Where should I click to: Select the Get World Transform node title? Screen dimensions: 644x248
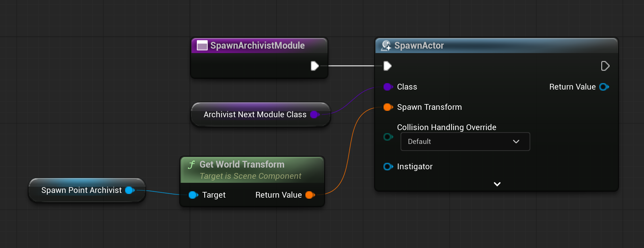click(x=242, y=165)
